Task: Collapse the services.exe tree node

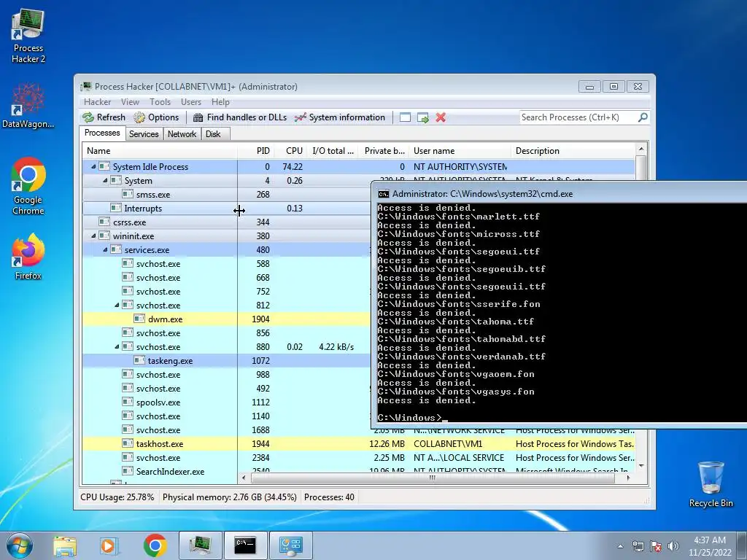Action: (105, 249)
